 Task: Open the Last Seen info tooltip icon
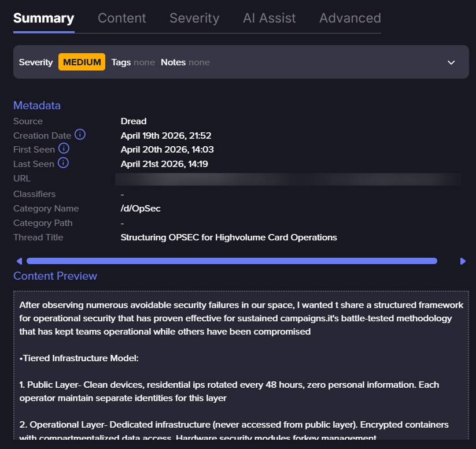[65, 164]
